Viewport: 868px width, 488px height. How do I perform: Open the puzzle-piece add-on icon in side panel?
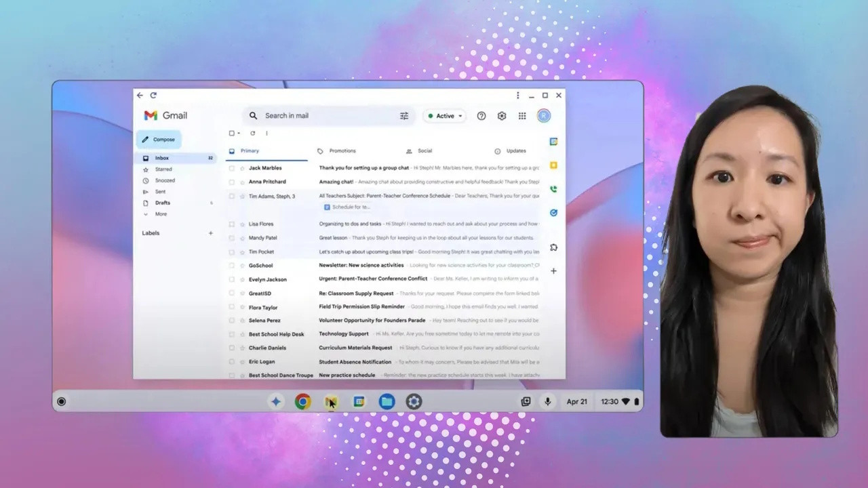coord(553,247)
